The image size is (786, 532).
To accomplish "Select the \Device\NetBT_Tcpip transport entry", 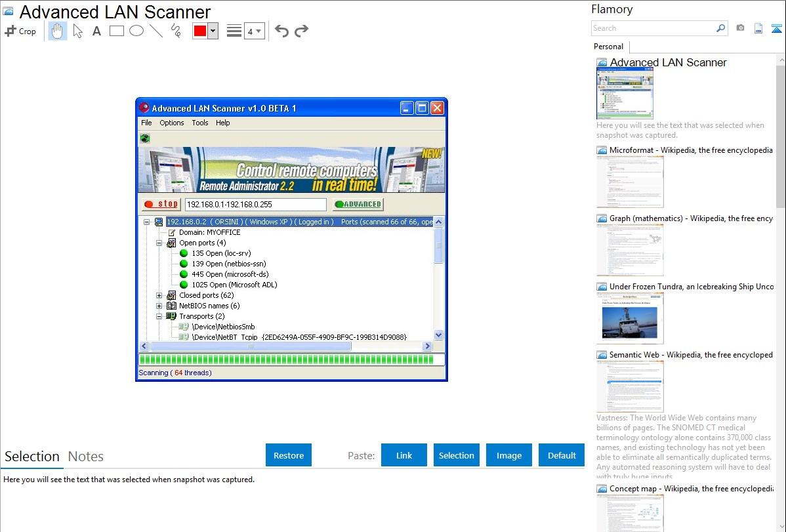I will (299, 337).
